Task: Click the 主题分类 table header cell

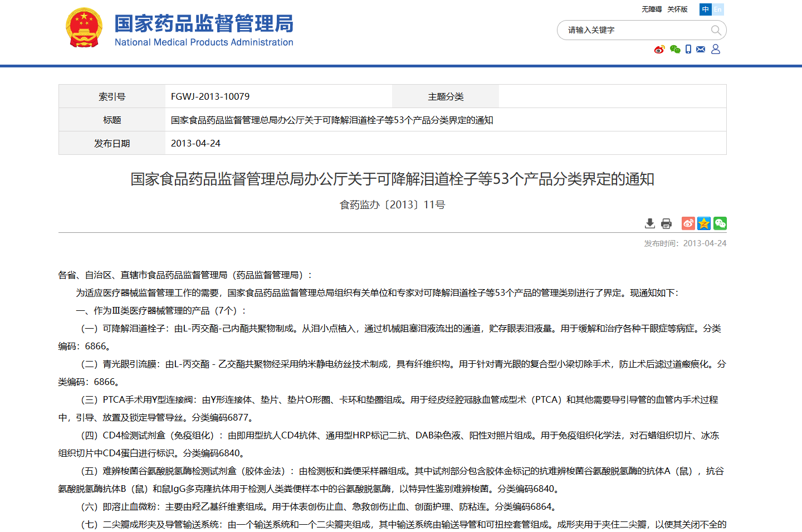Action: 446,96
